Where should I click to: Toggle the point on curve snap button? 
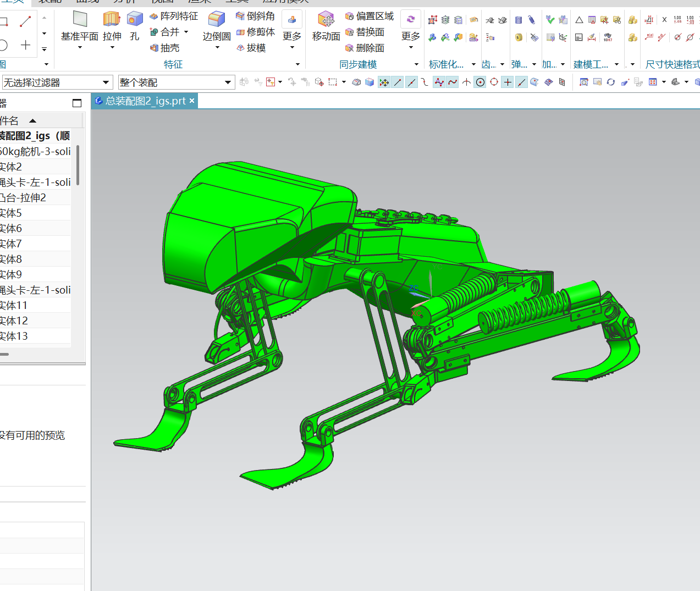pyautogui.click(x=521, y=82)
